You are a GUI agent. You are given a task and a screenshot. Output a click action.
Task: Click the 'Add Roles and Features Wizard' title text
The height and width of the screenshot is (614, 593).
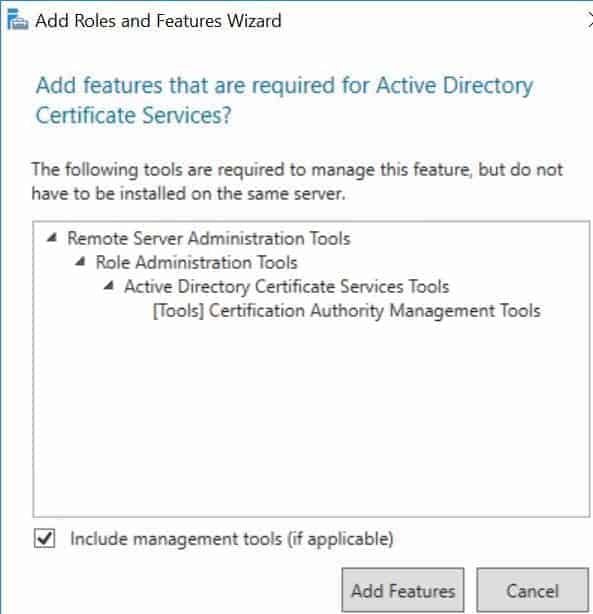point(158,20)
